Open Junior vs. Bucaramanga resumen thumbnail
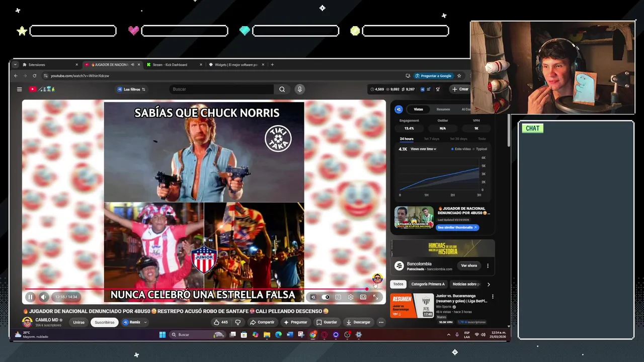644x362 pixels. (x=412, y=305)
